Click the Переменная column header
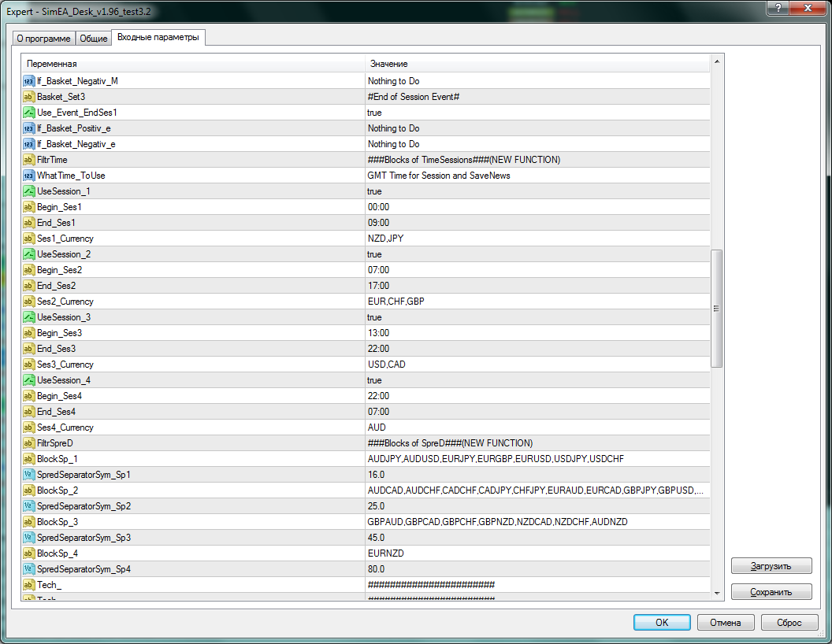The height and width of the screenshot is (644, 832). tap(194, 64)
